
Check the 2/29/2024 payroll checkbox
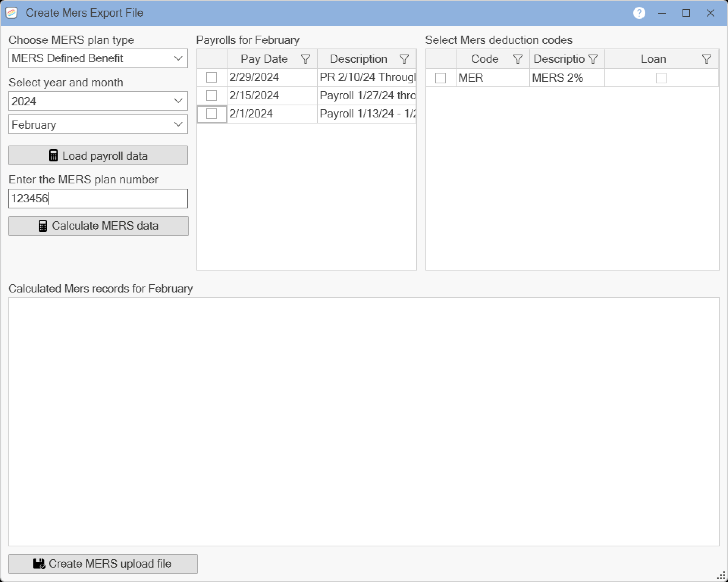pyautogui.click(x=212, y=77)
